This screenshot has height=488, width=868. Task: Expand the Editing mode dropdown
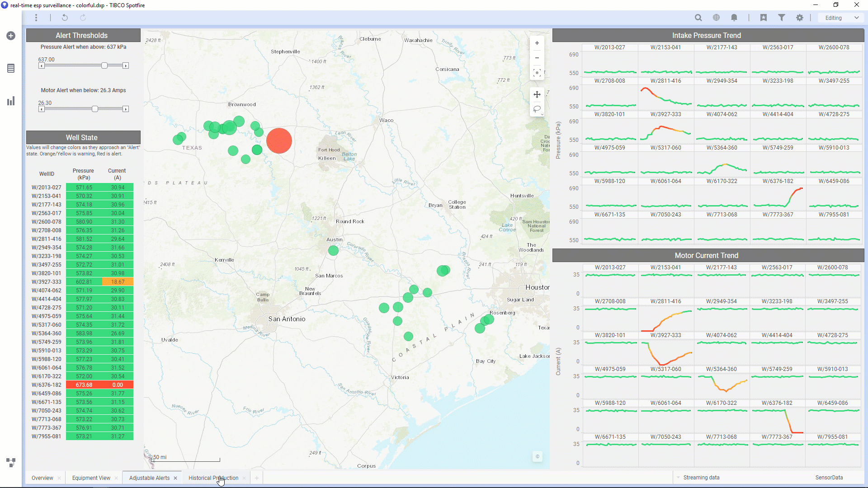click(x=841, y=18)
